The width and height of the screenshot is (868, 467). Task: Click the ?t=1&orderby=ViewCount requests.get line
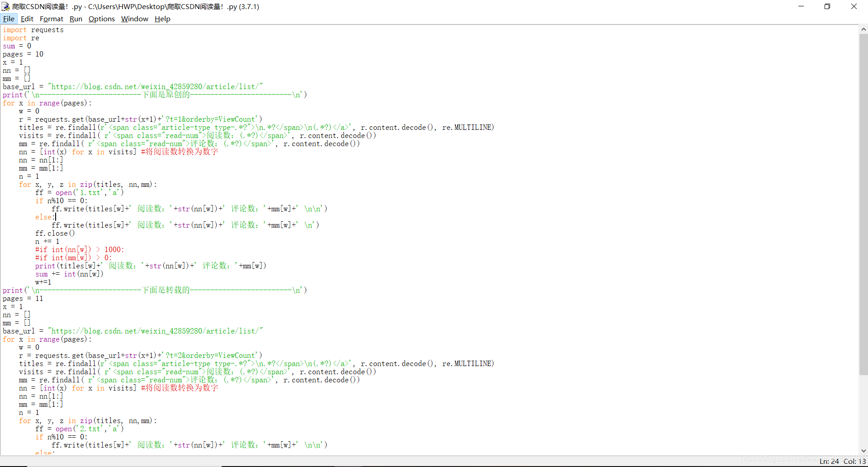click(x=140, y=119)
